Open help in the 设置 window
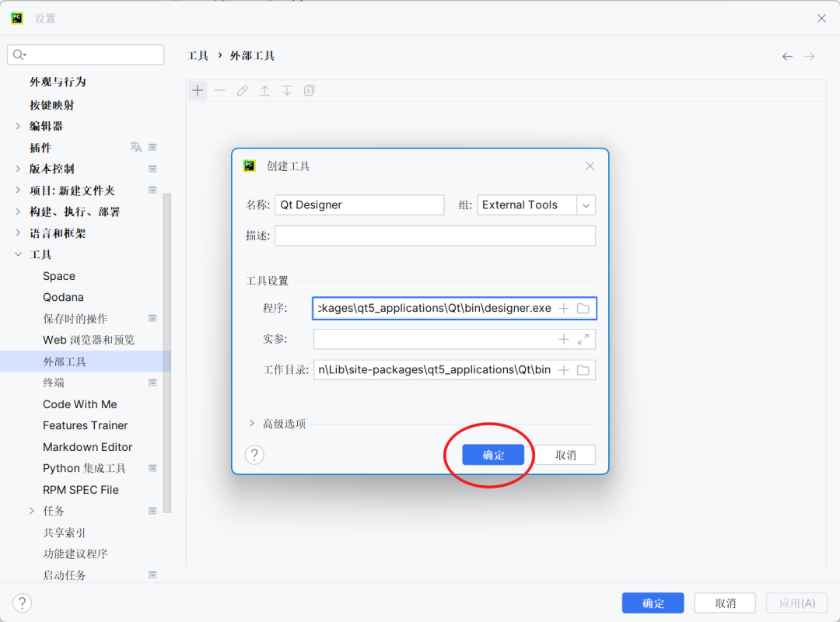 point(22,603)
